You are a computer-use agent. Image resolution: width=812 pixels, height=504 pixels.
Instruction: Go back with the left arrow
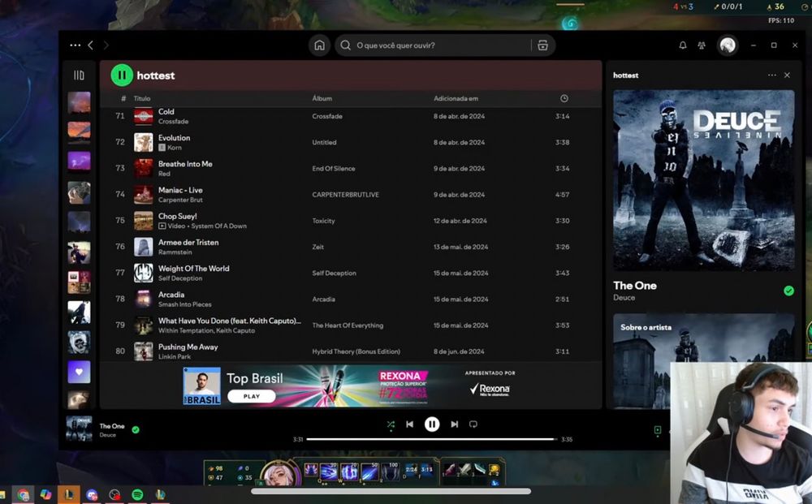click(x=91, y=45)
